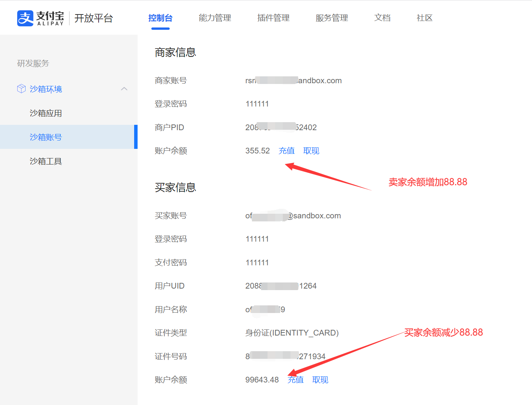
Task: Click the 证件号码 label
Action: (x=171, y=357)
